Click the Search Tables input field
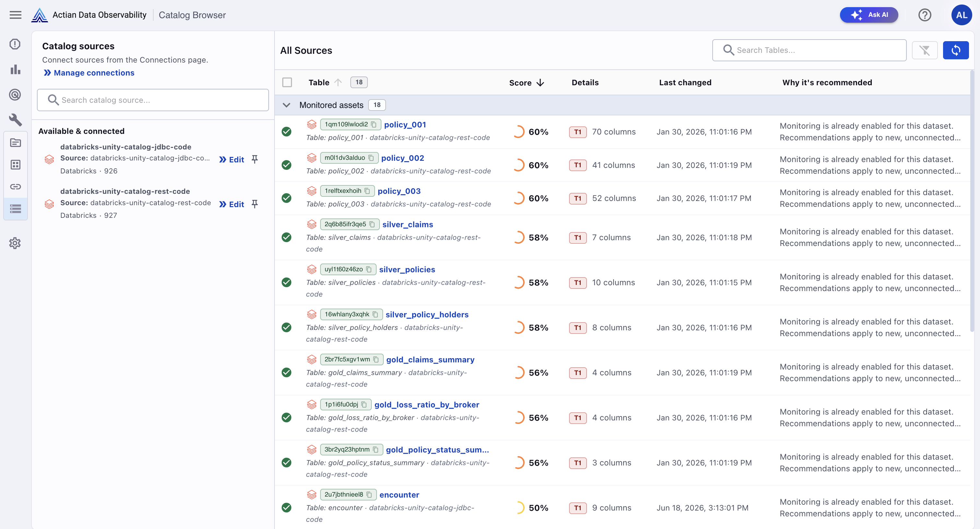The image size is (980, 529). (809, 50)
